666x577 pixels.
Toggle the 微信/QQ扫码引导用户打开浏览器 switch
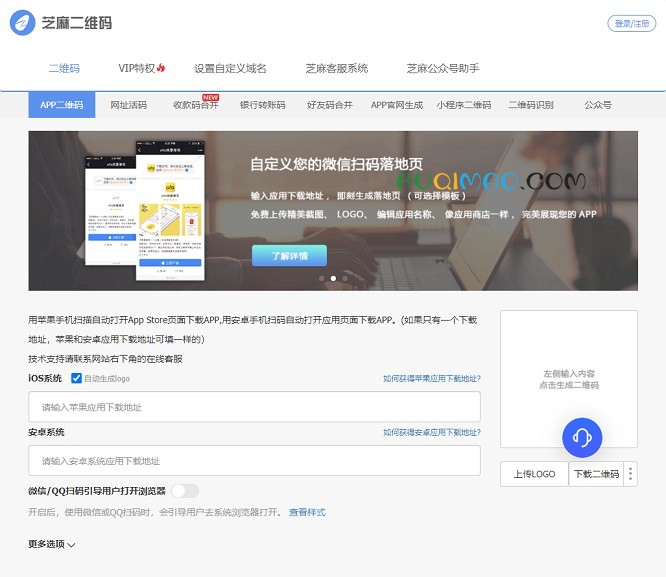coord(185,491)
